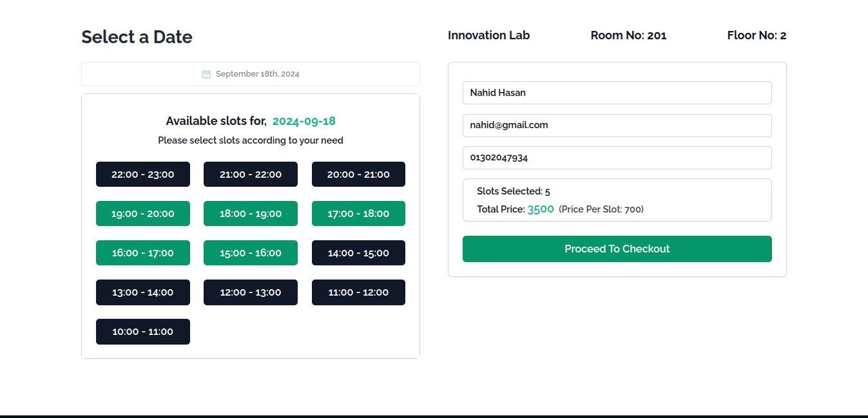Choose the 14:00 - 15:00 slot

[358, 253]
